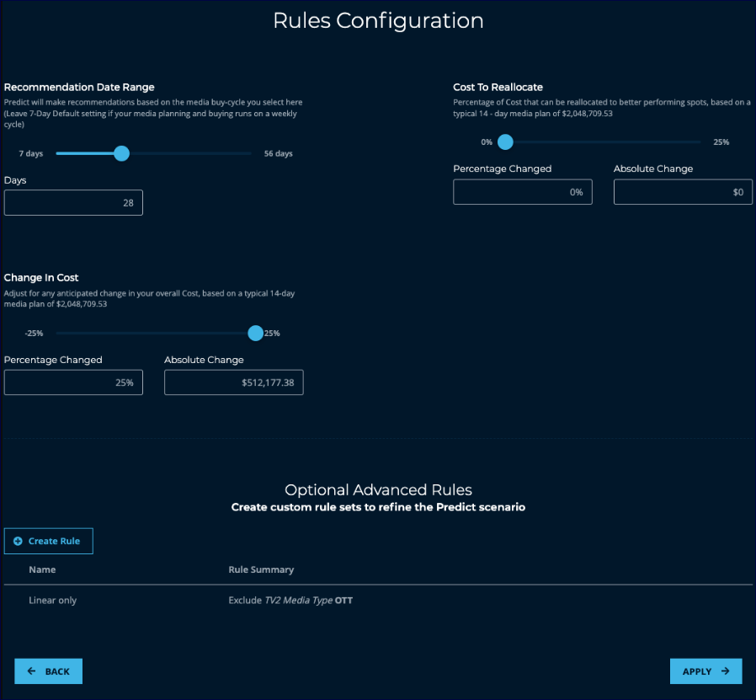Click the BACK button
The height and width of the screenshot is (700, 756).
(x=48, y=671)
